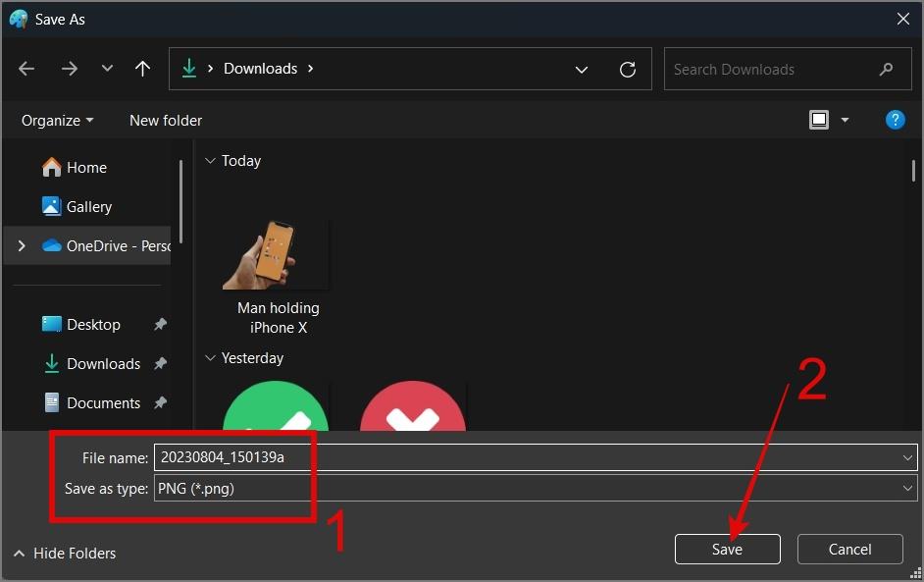The image size is (924, 582).
Task: Collapse the Today group
Action: 210,160
